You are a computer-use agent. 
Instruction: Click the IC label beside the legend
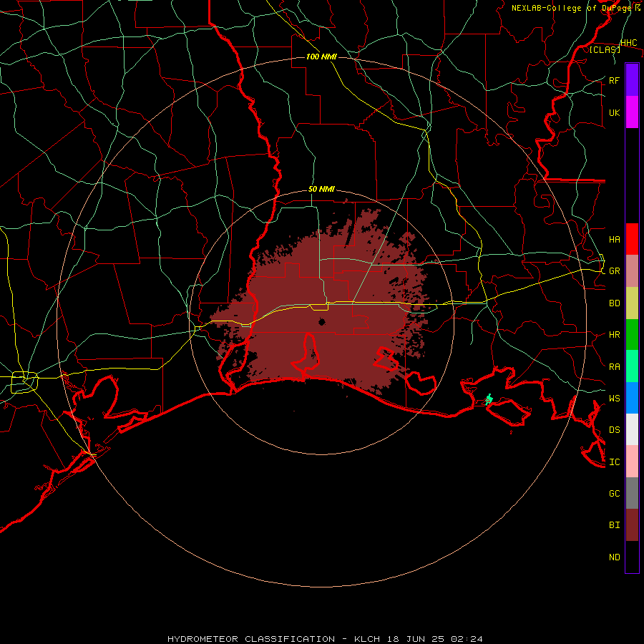pos(614,462)
